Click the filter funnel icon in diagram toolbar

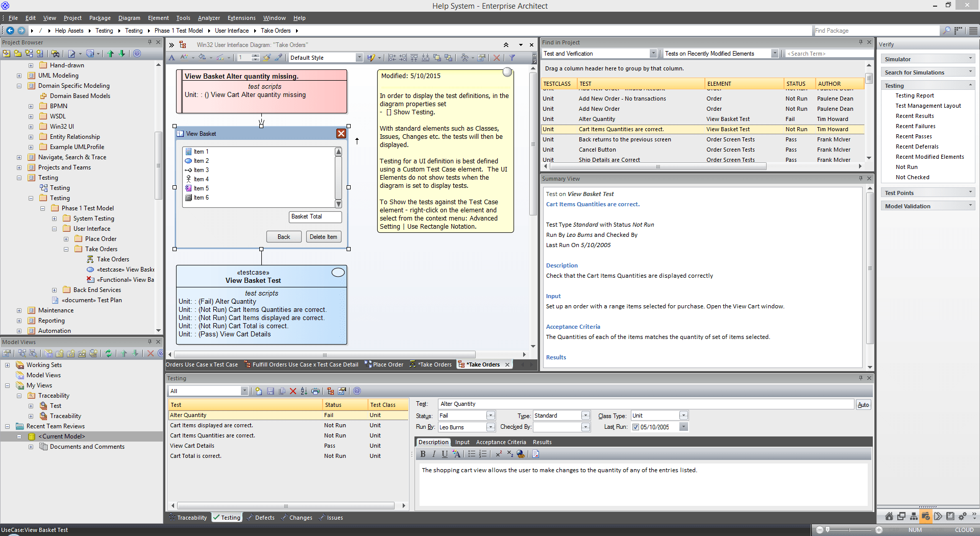pyautogui.click(x=512, y=58)
